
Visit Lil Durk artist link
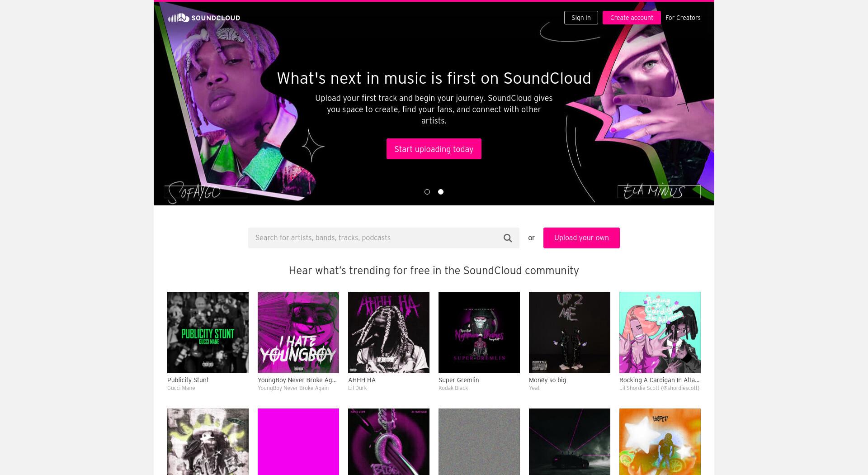(x=357, y=388)
